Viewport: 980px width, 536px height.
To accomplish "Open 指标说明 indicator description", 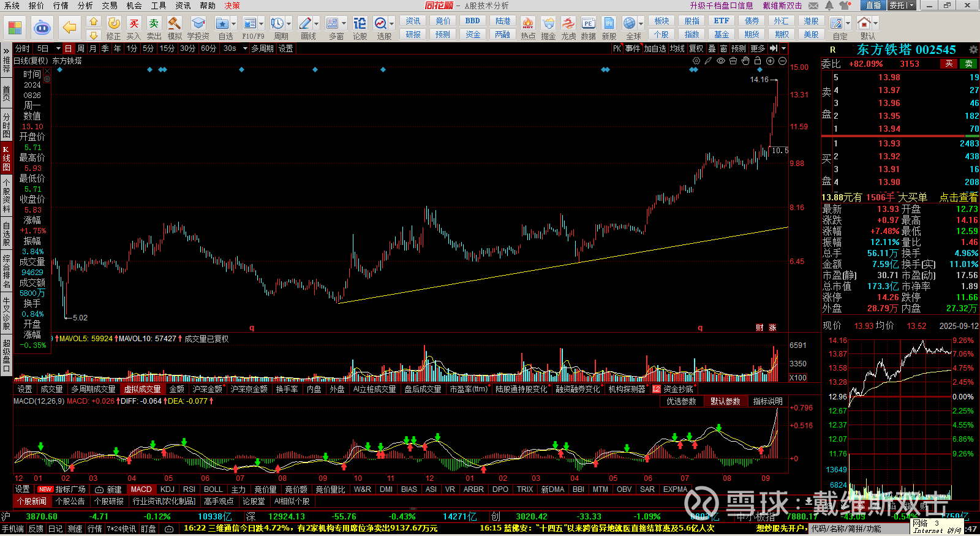I will [768, 401].
